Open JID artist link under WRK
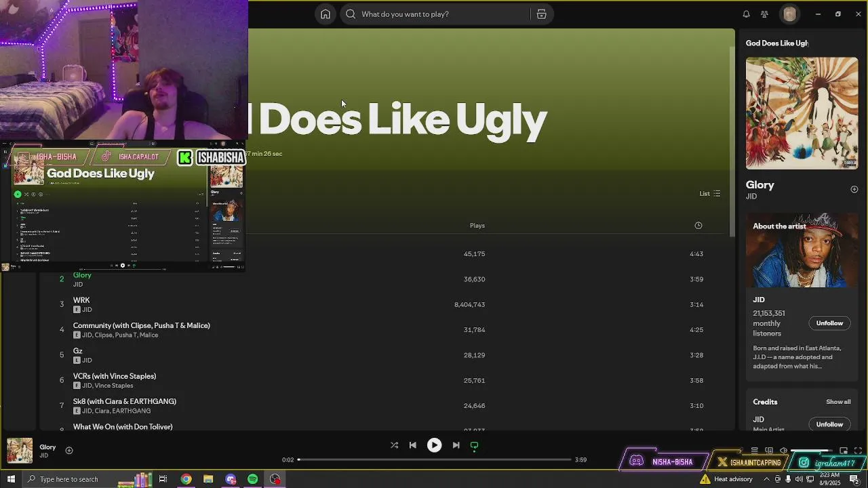Image resolution: width=868 pixels, height=488 pixels. click(x=87, y=310)
